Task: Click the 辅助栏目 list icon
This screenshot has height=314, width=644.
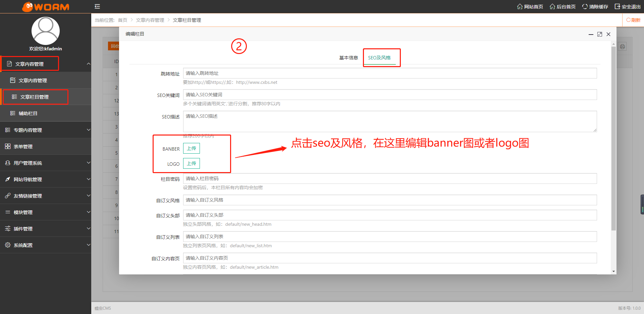Action: 13,113
